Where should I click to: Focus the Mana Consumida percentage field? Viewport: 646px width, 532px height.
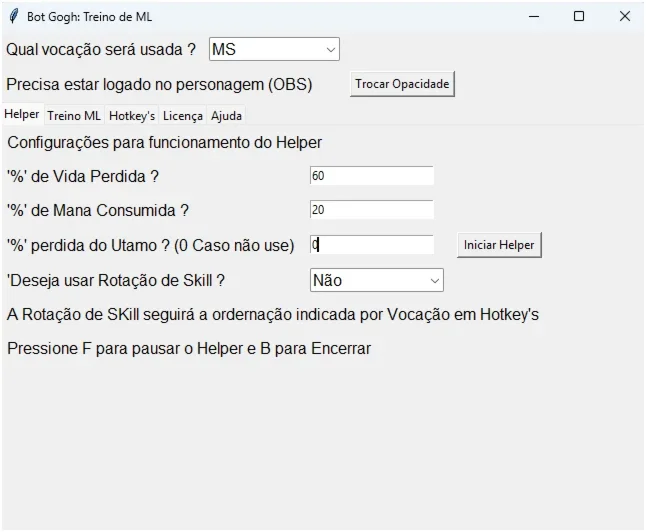pyautogui.click(x=372, y=210)
